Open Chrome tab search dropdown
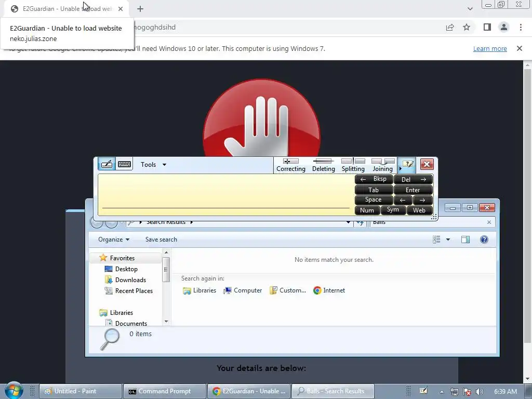Image resolution: width=532 pixels, height=399 pixels. (x=470, y=9)
